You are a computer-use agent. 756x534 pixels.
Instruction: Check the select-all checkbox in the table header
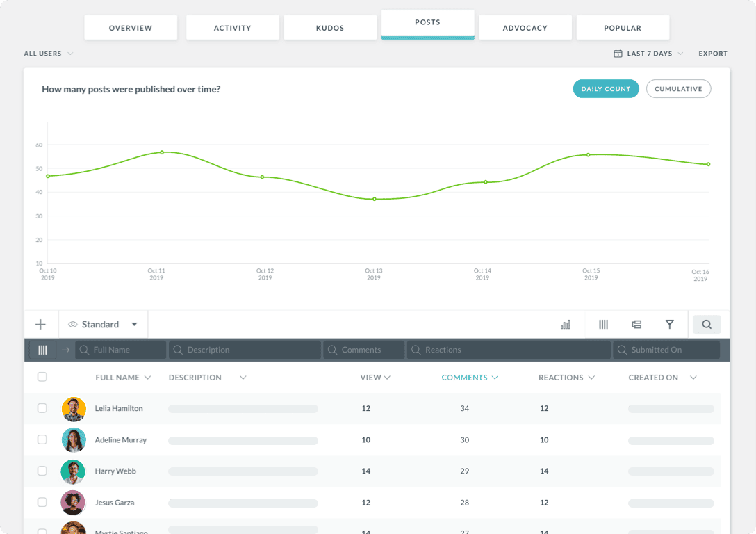(42, 377)
